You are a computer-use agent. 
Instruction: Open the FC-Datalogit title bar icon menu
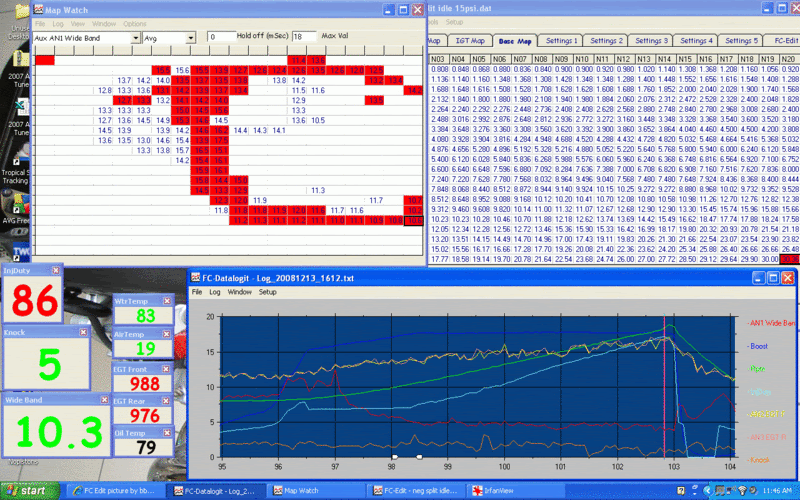pyautogui.click(x=195, y=278)
